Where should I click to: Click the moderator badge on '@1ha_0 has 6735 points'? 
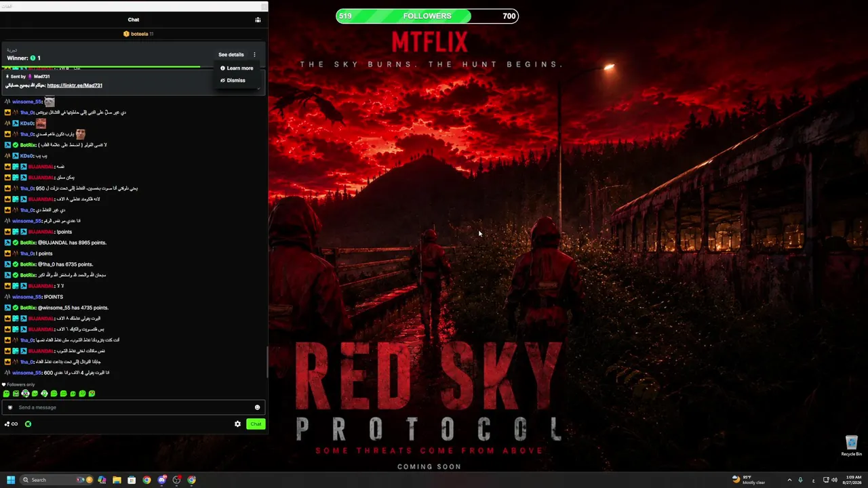point(7,264)
